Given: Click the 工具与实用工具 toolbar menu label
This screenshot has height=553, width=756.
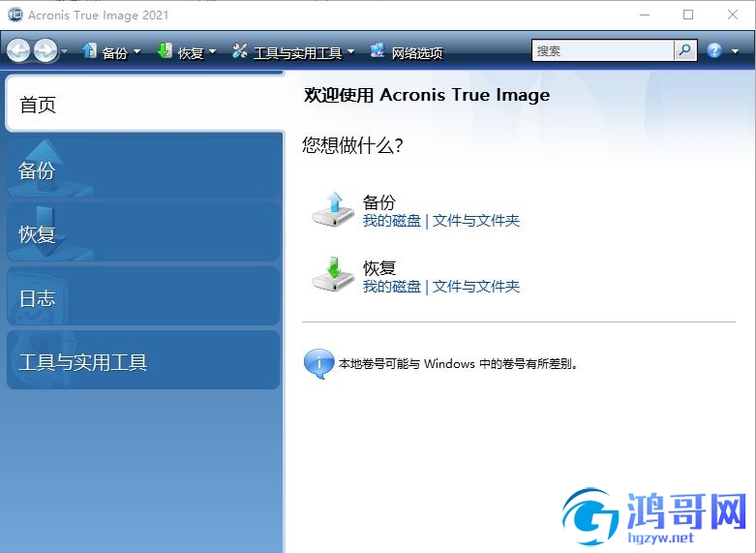Looking at the screenshot, I should pyautogui.click(x=297, y=52).
